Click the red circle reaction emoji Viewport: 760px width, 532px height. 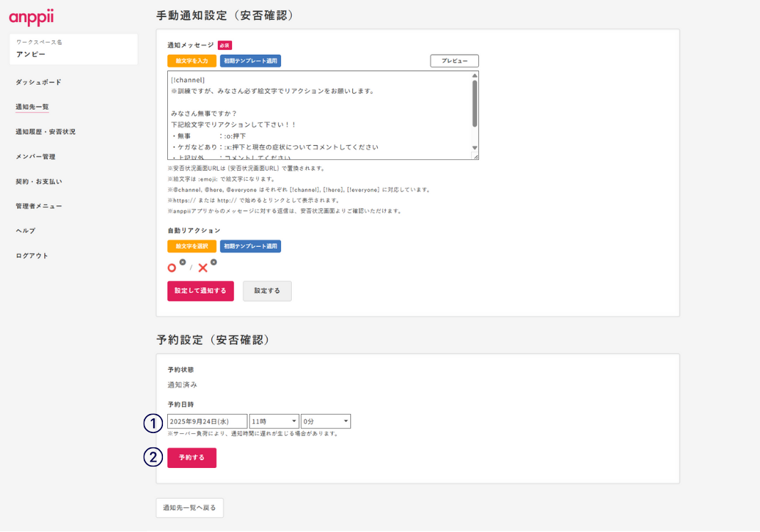(x=171, y=268)
